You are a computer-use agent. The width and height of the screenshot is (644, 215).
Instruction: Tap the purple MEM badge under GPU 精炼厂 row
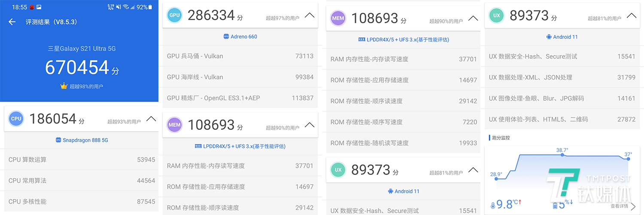175,125
